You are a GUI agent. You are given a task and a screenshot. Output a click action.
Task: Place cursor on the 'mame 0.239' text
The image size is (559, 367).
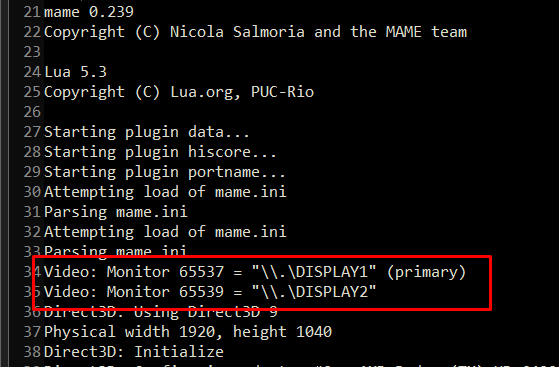point(89,12)
